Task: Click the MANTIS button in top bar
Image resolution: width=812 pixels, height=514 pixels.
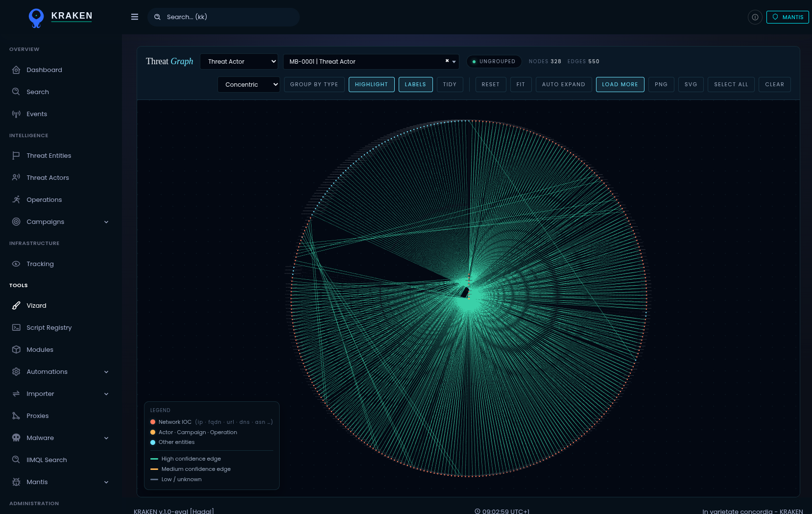Action: [788, 17]
